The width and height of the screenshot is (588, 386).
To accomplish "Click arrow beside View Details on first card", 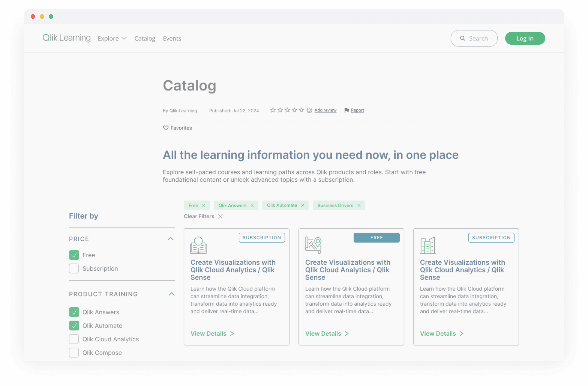I will [232, 333].
